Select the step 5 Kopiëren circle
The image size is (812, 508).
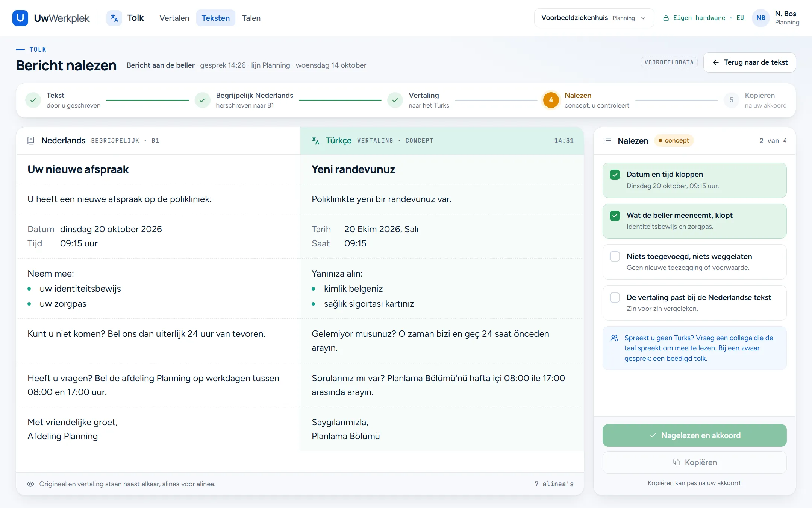click(x=731, y=100)
